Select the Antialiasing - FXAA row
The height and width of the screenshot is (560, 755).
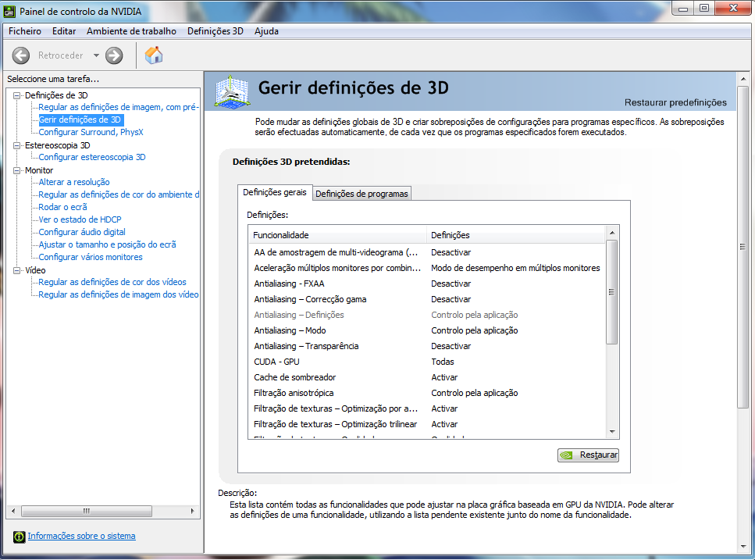point(426,284)
